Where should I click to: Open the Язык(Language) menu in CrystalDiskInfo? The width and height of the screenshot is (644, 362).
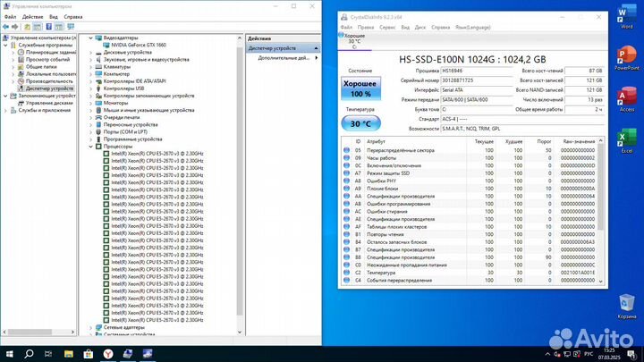pyautogui.click(x=475, y=27)
